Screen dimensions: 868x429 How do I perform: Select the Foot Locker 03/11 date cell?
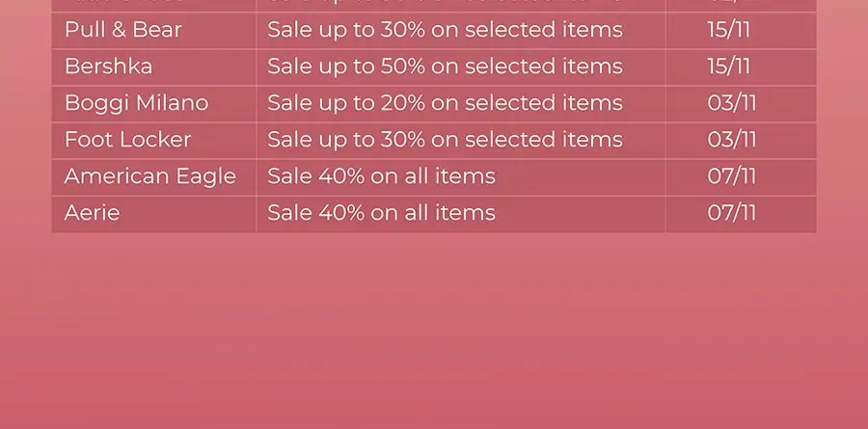point(742,141)
